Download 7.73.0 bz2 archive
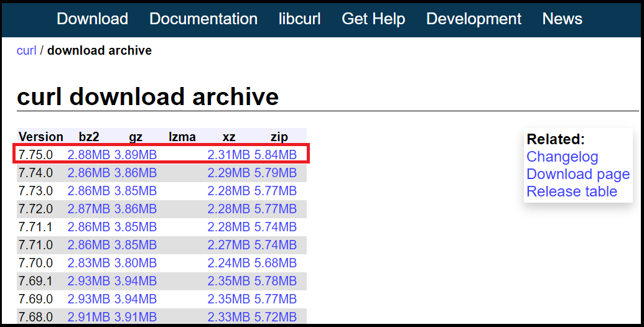The width and height of the screenshot is (644, 327). [x=89, y=191]
